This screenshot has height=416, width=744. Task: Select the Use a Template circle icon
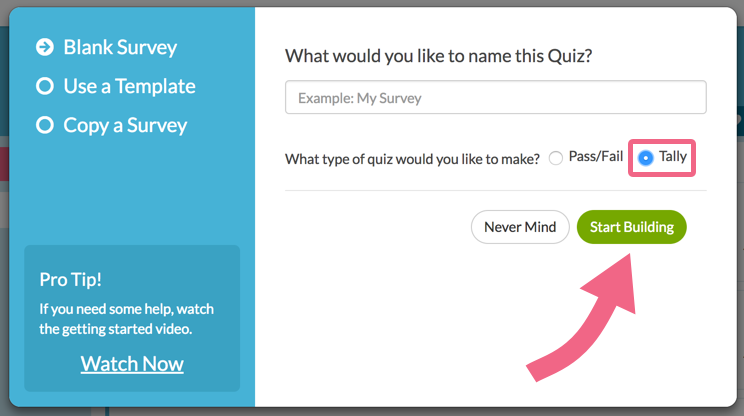click(44, 87)
